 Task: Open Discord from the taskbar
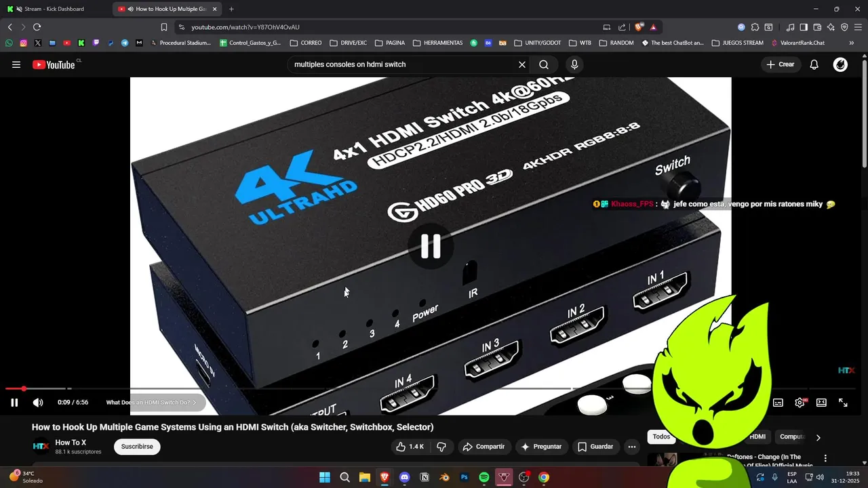405,477
